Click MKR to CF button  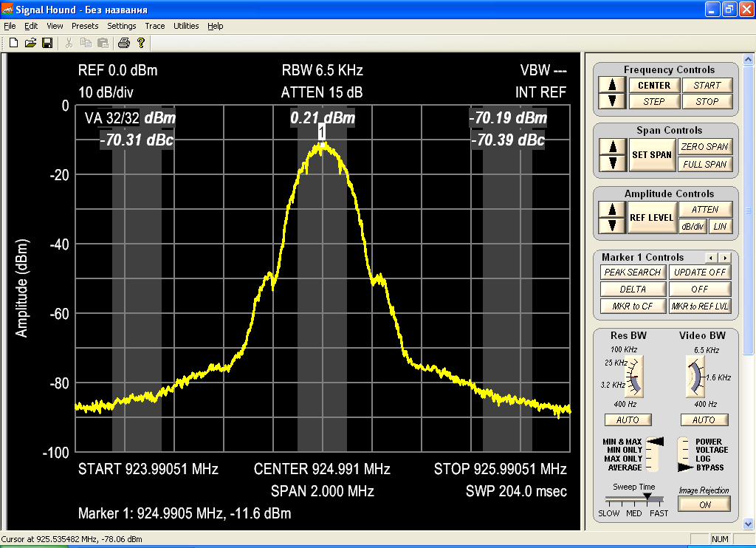pos(633,306)
